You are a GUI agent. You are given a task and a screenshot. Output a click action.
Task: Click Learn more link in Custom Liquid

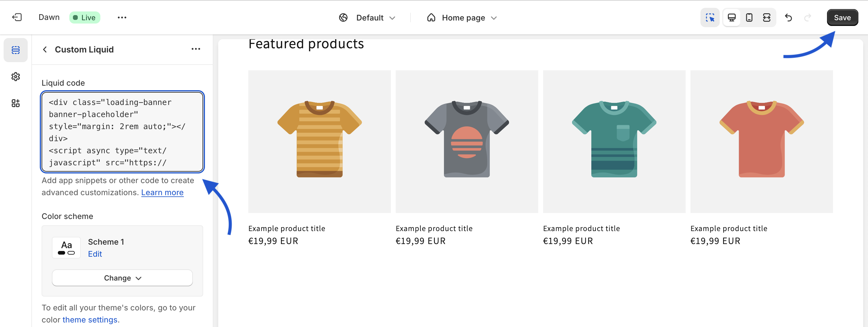(x=162, y=192)
